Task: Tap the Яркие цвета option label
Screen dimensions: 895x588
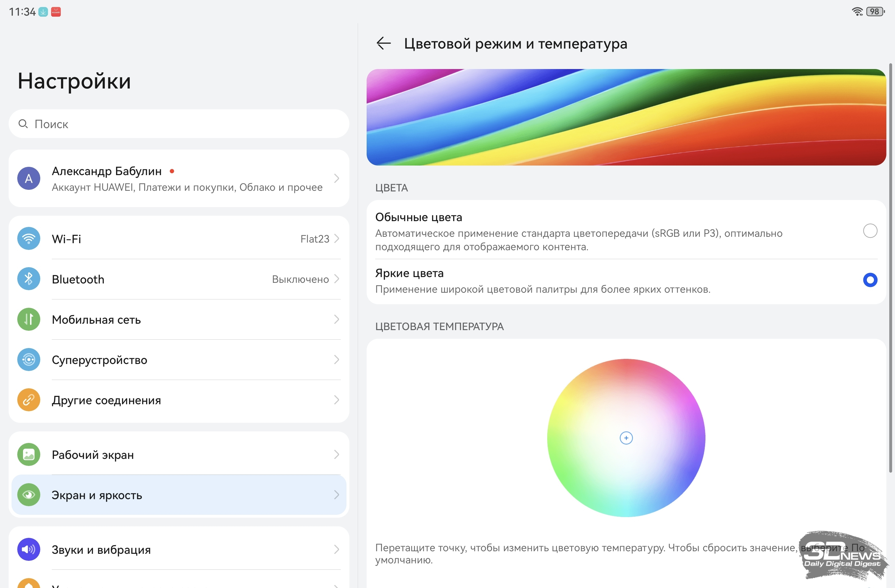Action: (409, 273)
